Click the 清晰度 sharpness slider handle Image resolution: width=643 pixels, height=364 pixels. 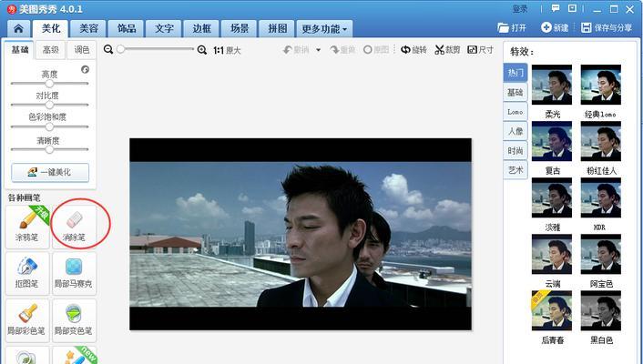tap(49, 149)
